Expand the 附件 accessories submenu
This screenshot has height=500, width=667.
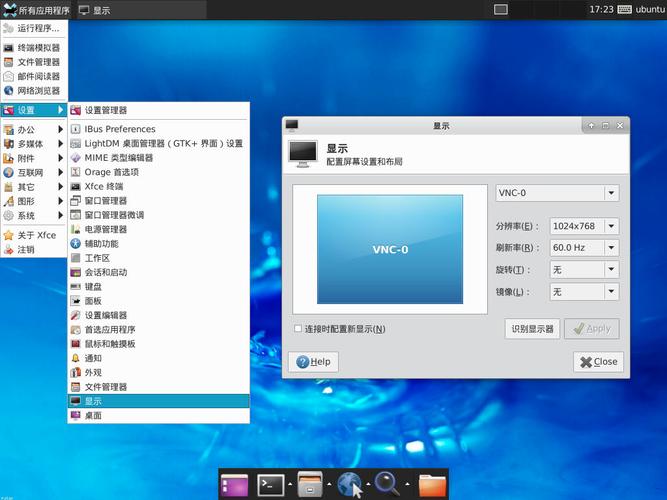click(34, 158)
